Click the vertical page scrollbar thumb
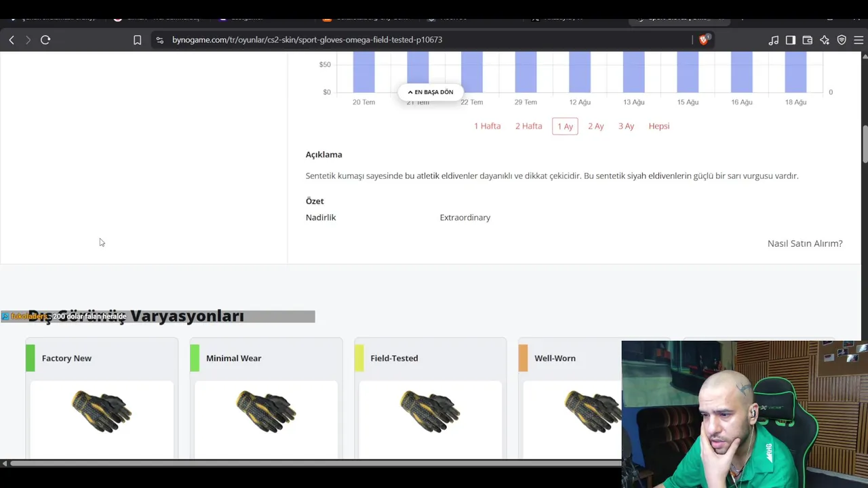Screen dimensions: 868x488 point(865,144)
